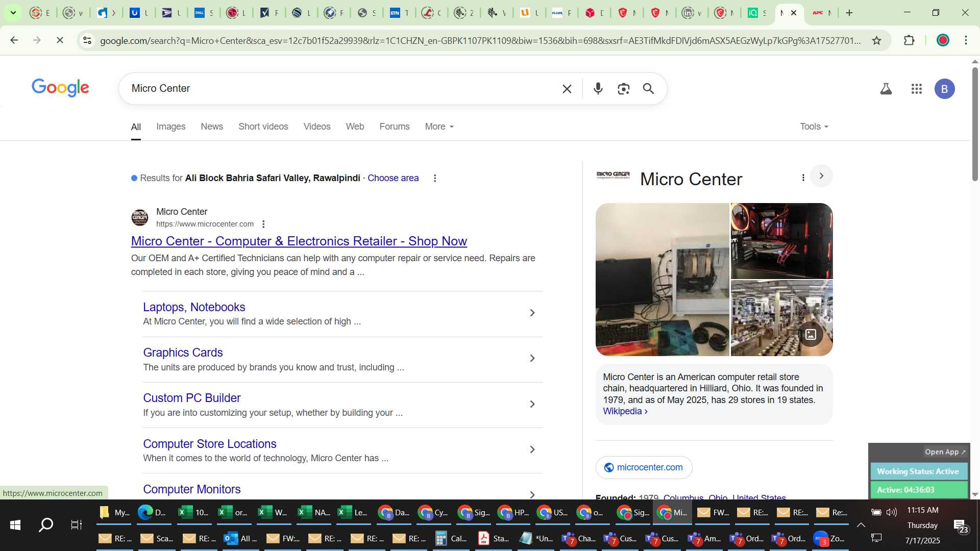Click Working Status: Active indicator
This screenshot has height=551, width=980.
click(918, 471)
